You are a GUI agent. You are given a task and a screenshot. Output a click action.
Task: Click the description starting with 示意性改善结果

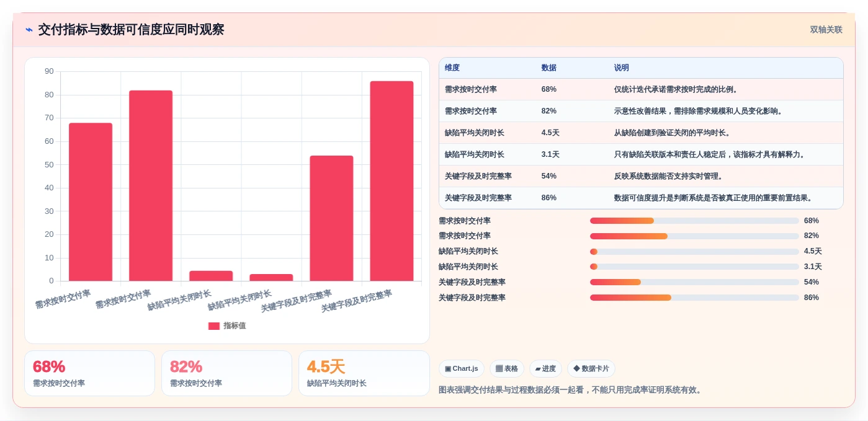(699, 112)
